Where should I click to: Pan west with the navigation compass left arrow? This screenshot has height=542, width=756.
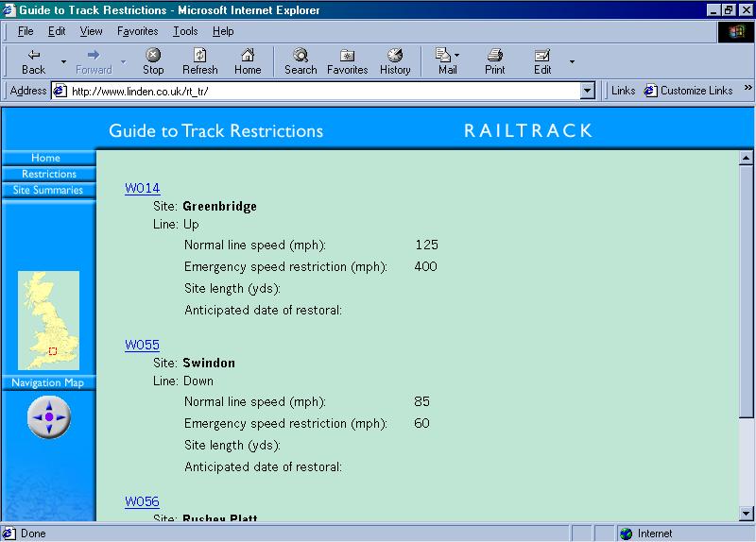click(x=37, y=417)
